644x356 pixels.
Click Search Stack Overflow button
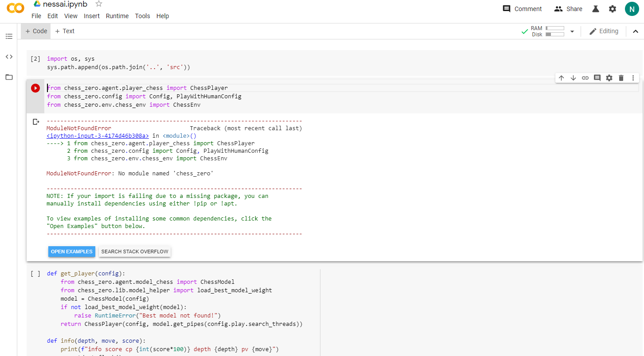pyautogui.click(x=135, y=252)
